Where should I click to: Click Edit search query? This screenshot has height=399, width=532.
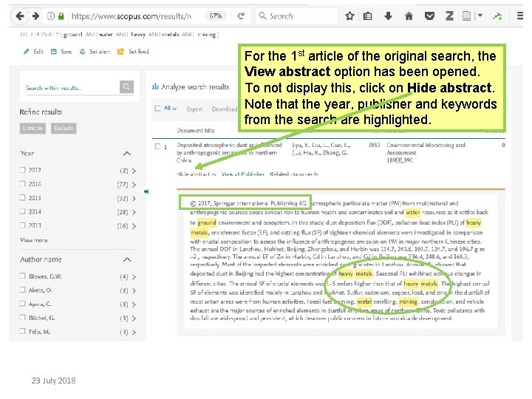coord(33,52)
